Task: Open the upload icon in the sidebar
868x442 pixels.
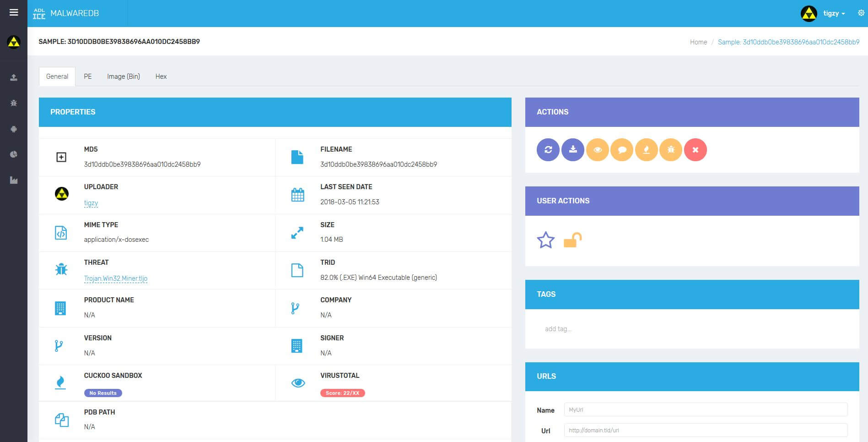Action: (14, 77)
